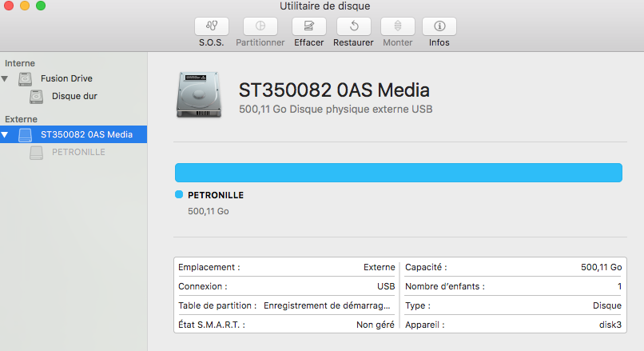Click the Effacer erase toolbar icon

coord(308,26)
